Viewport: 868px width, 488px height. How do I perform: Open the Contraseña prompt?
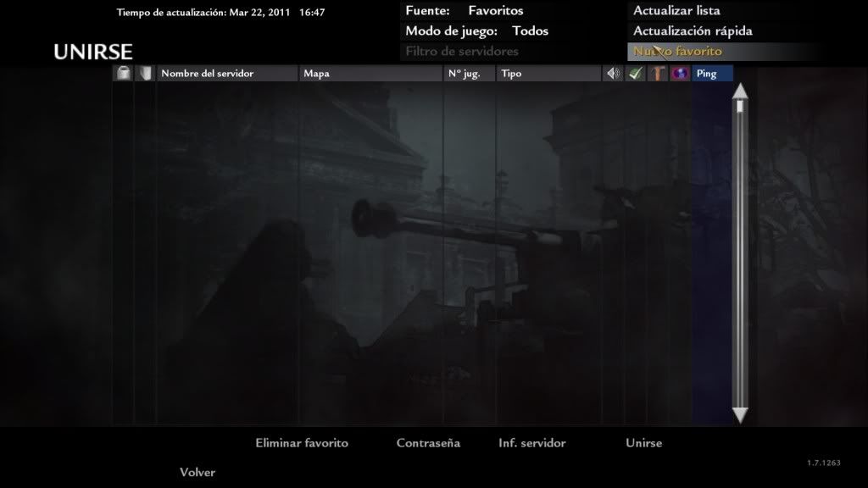(428, 442)
